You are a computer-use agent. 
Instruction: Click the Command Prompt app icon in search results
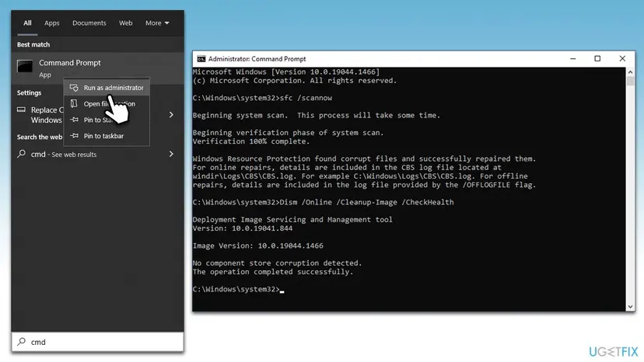25,67
